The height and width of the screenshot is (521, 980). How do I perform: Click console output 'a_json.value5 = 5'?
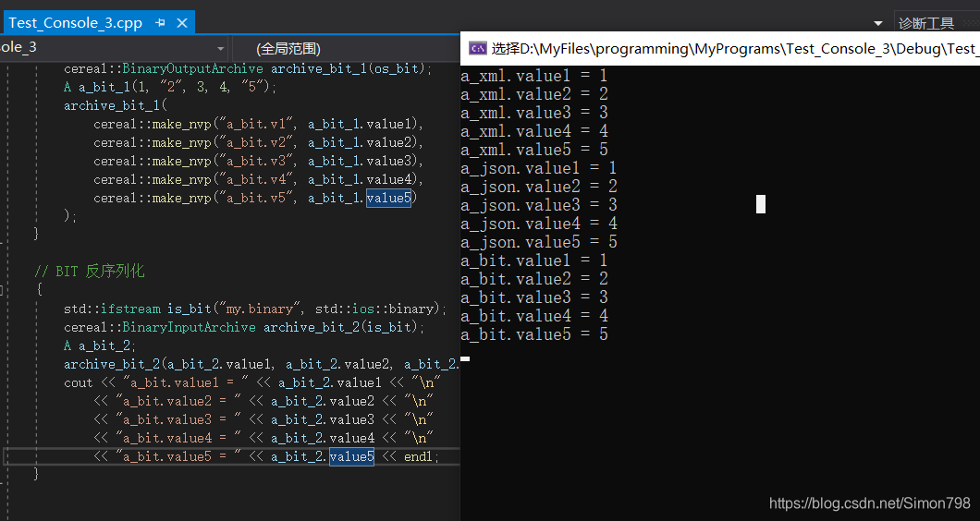pos(539,242)
